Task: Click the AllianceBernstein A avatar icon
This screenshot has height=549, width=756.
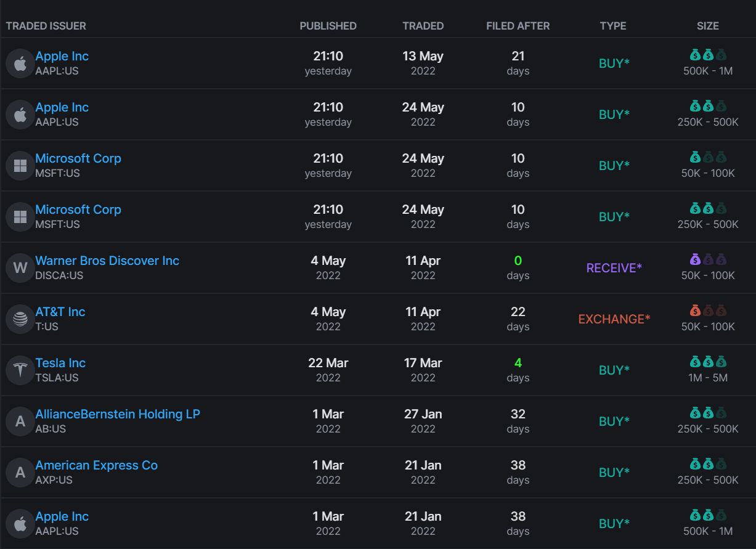Action: 20,421
